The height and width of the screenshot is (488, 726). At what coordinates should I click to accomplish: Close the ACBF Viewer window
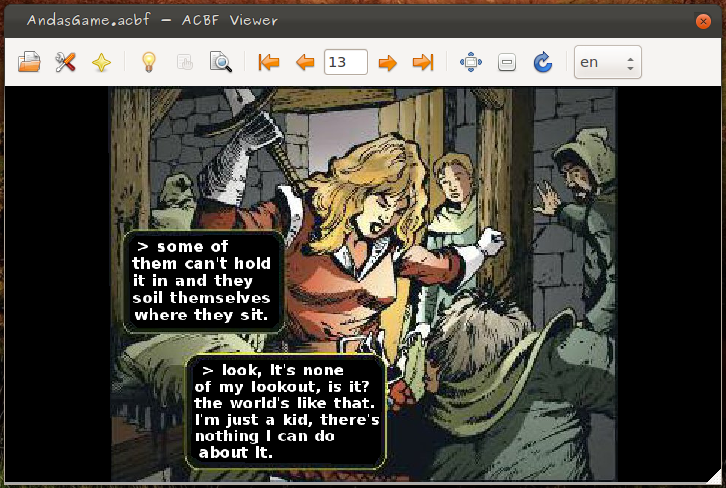point(703,21)
